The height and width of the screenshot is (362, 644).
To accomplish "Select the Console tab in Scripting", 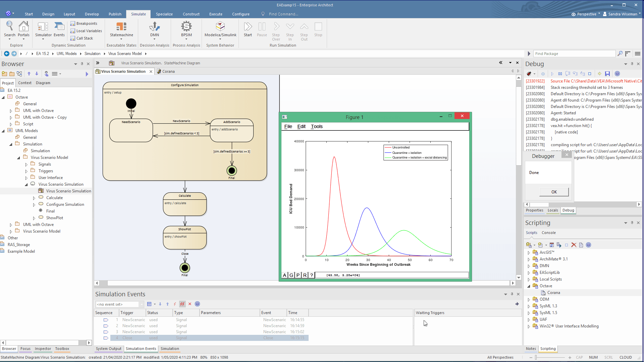I will (548, 233).
